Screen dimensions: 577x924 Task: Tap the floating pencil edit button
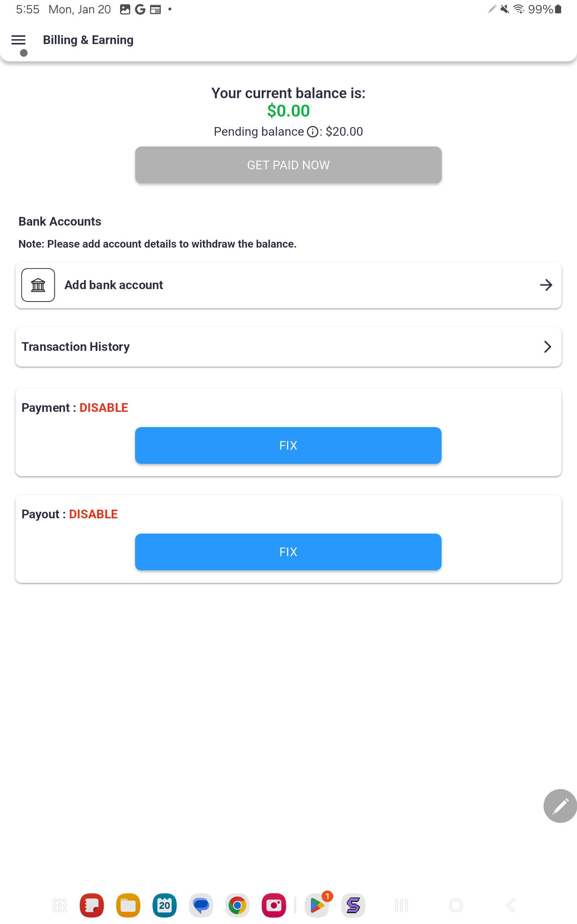click(x=559, y=806)
